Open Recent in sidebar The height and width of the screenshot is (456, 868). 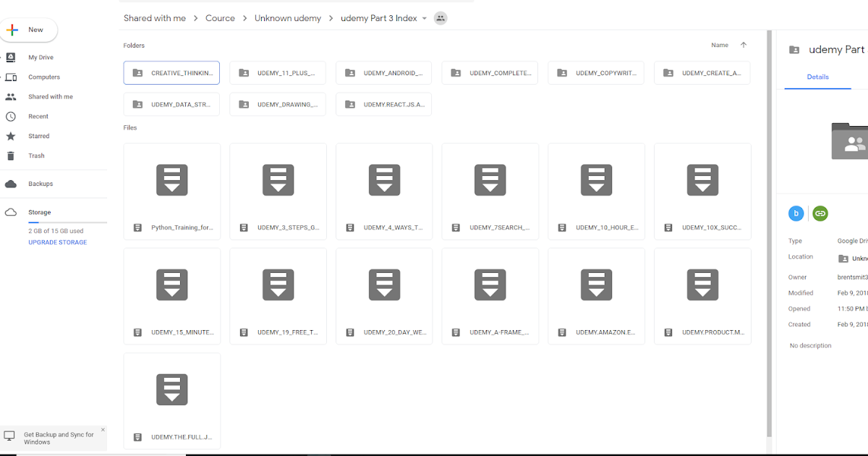coord(38,116)
